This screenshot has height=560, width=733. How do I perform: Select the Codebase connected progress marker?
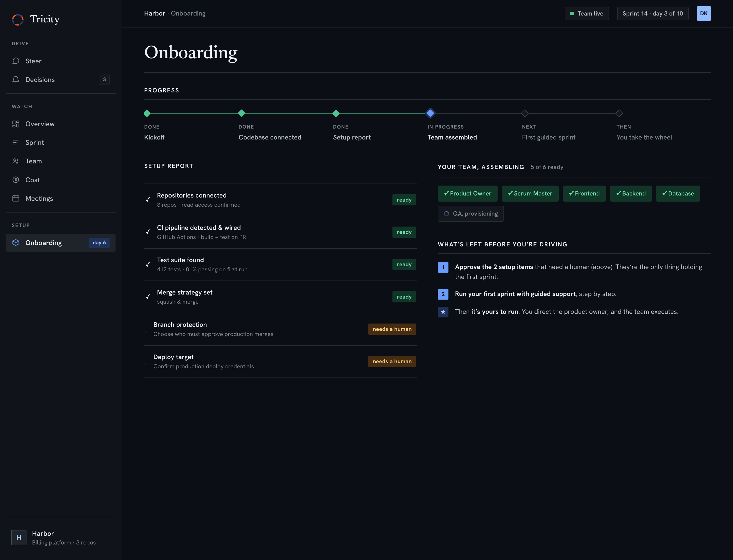pyautogui.click(x=242, y=113)
